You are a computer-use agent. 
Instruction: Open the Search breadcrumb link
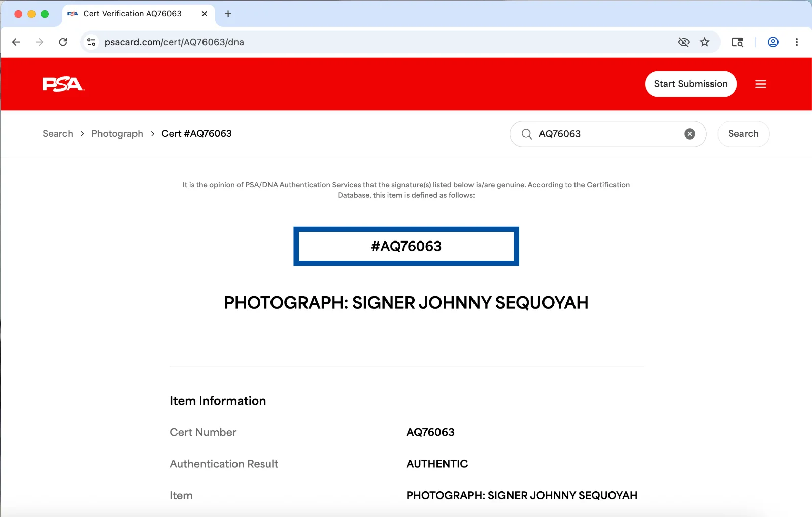[58, 134]
